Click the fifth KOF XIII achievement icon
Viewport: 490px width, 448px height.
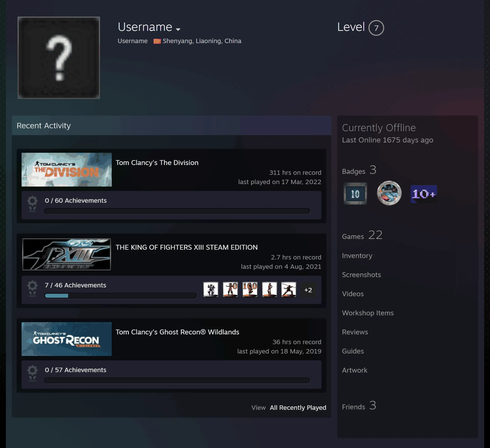coord(289,289)
